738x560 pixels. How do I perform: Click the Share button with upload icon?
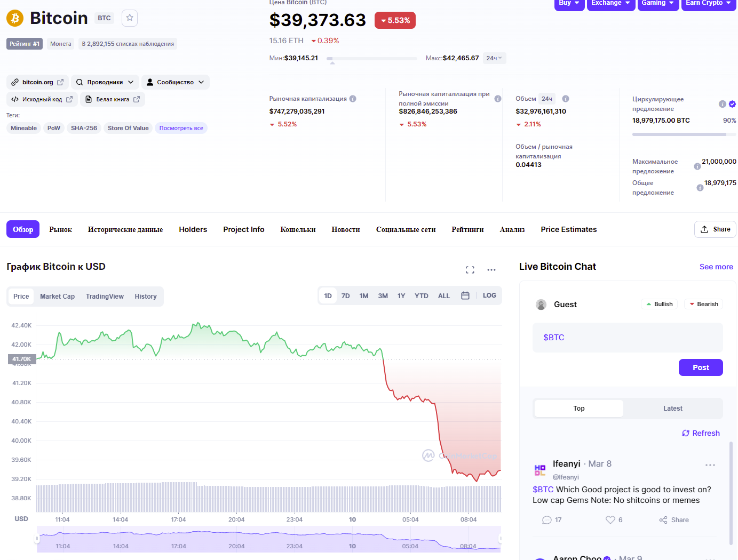tap(715, 229)
